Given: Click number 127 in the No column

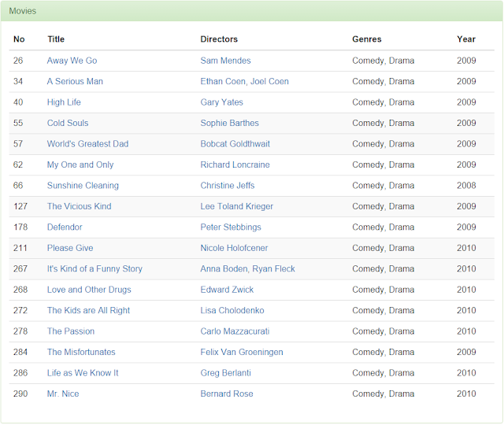Looking at the screenshot, I should (x=20, y=206).
